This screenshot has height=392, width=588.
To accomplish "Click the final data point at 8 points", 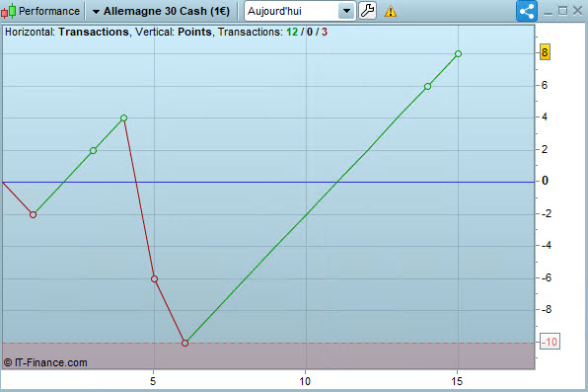I will (458, 53).
